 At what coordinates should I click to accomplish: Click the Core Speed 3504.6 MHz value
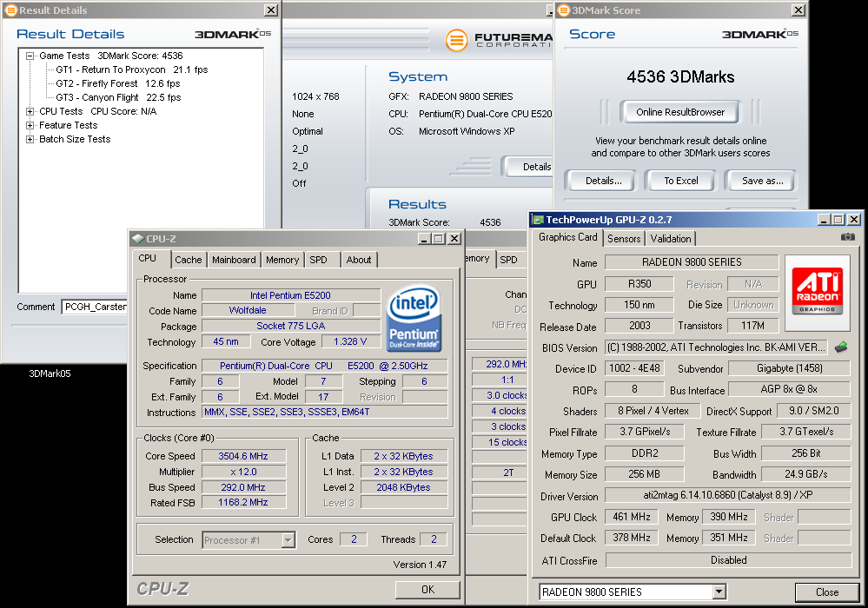(x=243, y=456)
